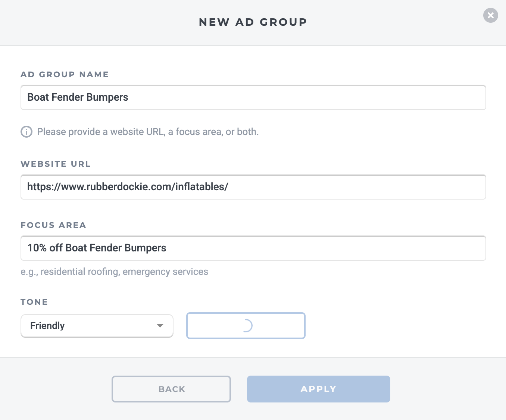The width and height of the screenshot is (506, 420).
Task: Click the info circle icon beside the hint
Action: [x=26, y=132]
